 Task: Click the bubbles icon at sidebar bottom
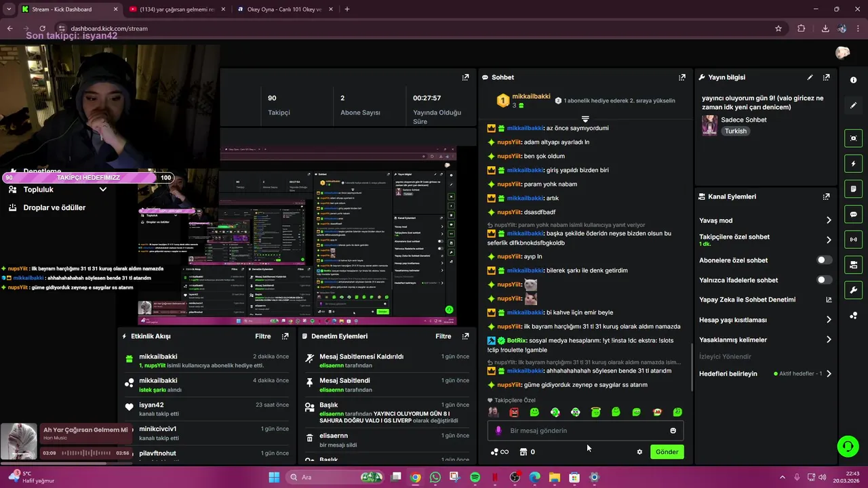853,315
